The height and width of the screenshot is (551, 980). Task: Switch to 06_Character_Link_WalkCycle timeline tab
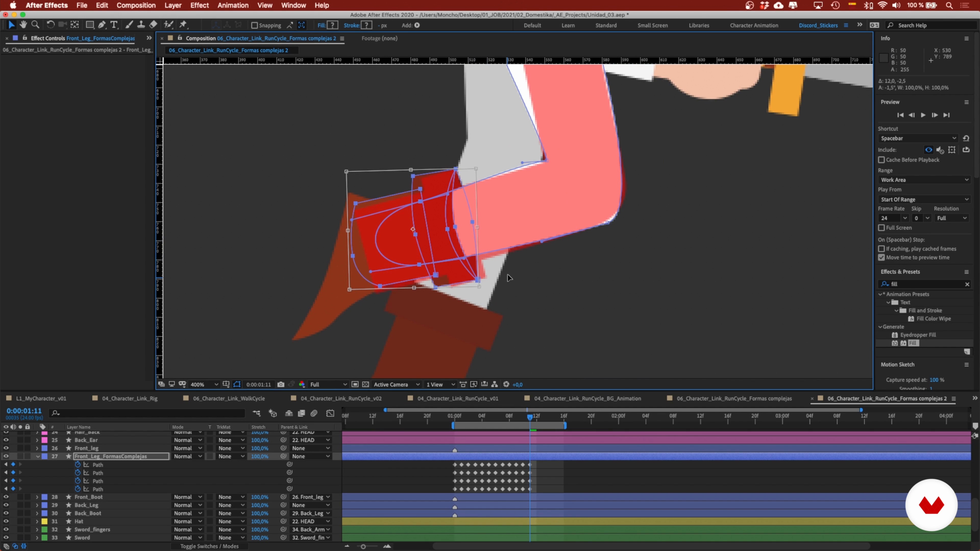[229, 398]
